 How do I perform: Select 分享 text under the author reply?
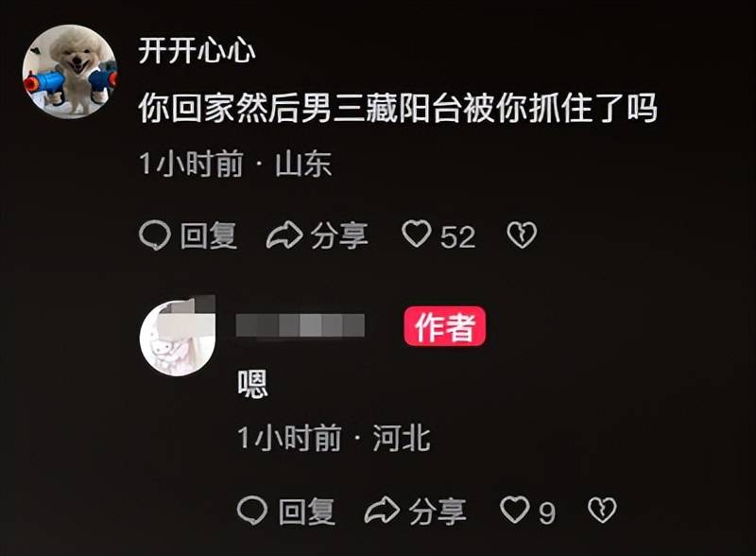[438, 512]
